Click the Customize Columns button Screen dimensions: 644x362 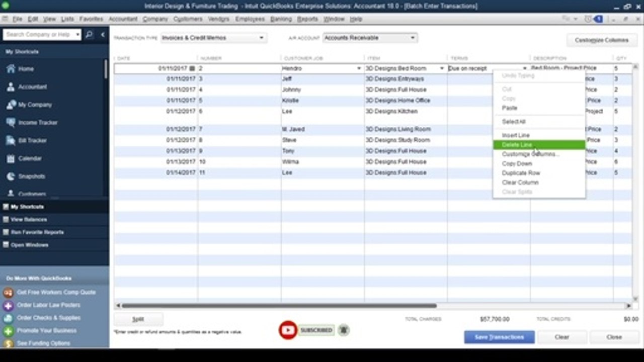coord(601,40)
